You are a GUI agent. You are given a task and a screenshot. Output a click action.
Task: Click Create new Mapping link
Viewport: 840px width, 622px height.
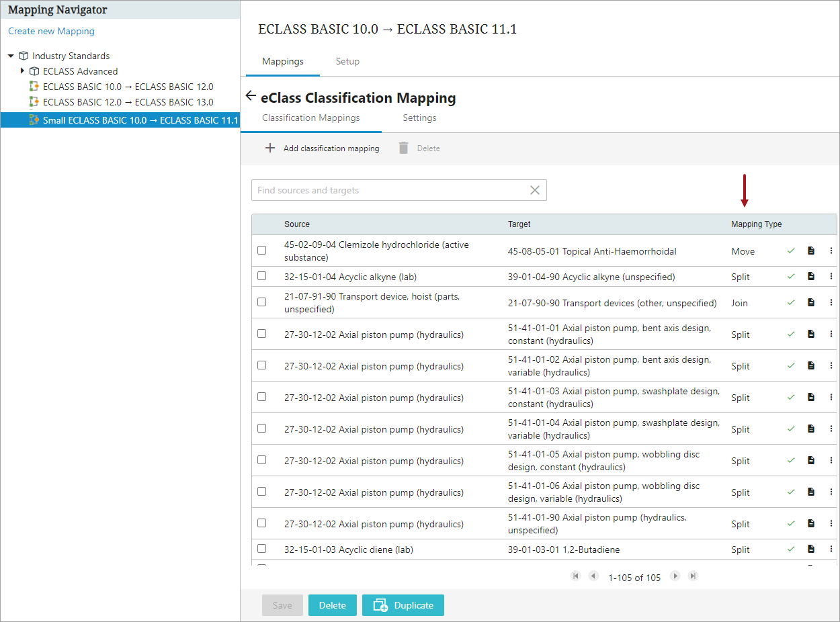click(51, 31)
